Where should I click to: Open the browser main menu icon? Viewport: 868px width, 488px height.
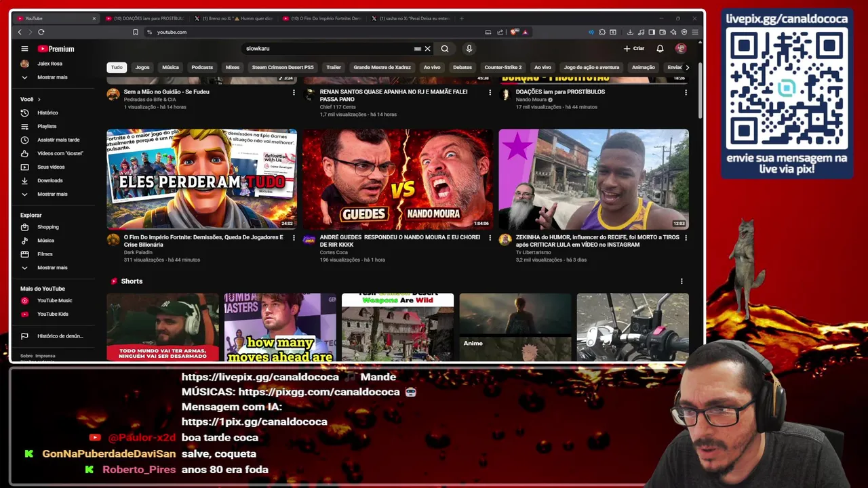(695, 32)
